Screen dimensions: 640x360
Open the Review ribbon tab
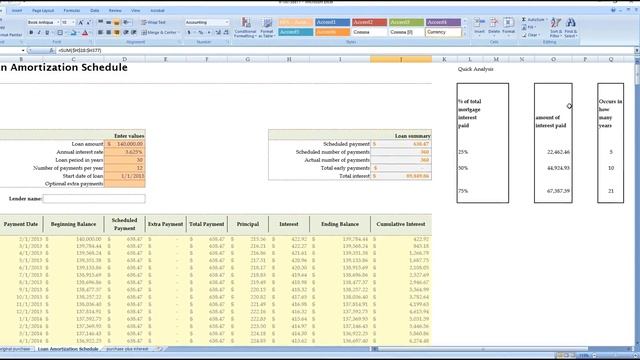115,10
